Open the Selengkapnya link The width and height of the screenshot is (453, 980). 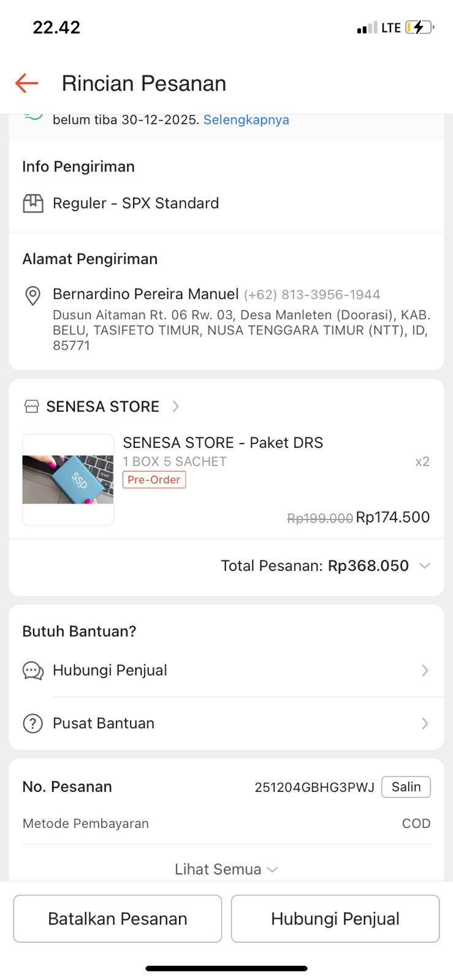pos(246,120)
